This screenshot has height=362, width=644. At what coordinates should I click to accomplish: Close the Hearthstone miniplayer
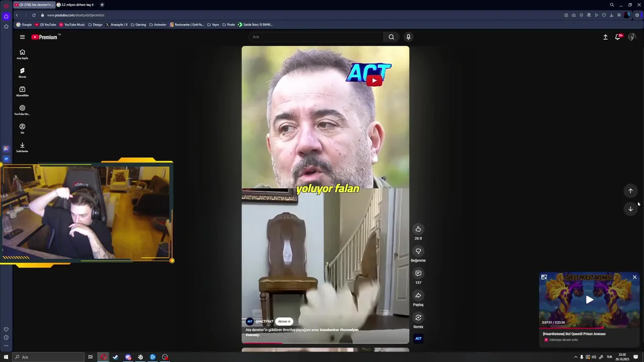click(x=634, y=277)
